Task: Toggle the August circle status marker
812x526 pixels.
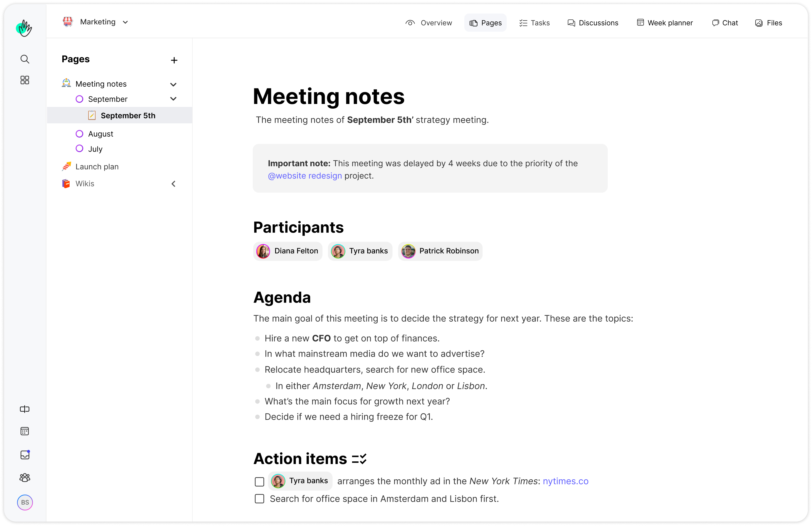Action: pyautogui.click(x=79, y=134)
